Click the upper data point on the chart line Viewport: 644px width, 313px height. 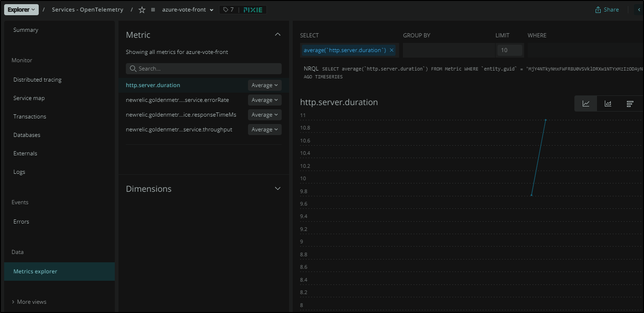(545, 120)
